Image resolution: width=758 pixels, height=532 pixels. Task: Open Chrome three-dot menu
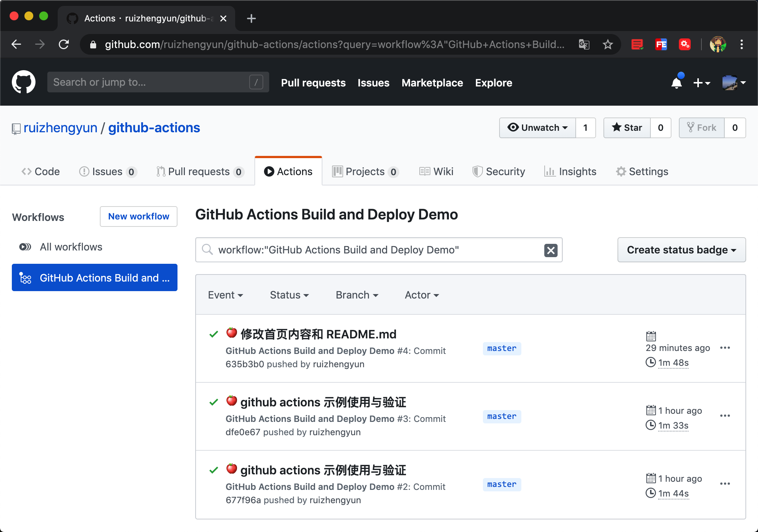[742, 45]
